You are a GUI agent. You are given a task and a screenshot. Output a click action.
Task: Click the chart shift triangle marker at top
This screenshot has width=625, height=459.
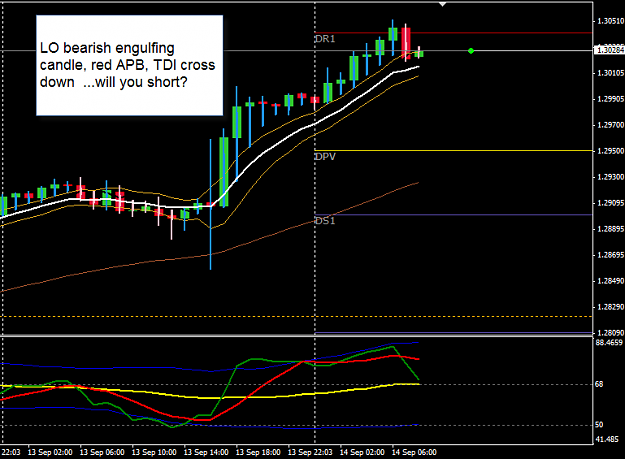pos(442,4)
